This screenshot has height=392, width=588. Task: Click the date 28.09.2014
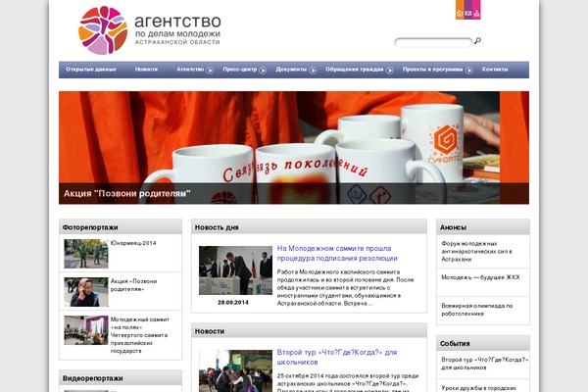tap(233, 303)
